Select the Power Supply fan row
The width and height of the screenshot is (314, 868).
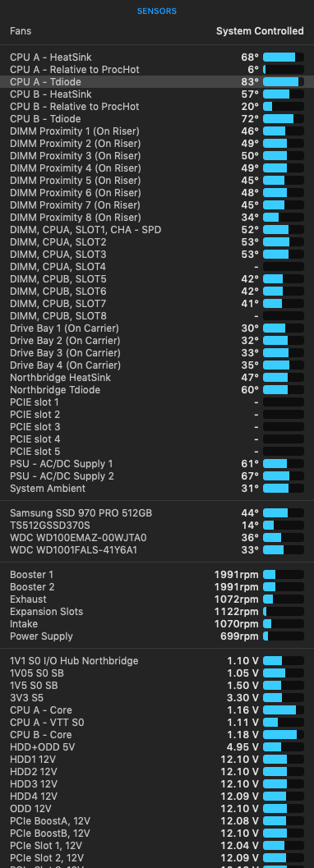pyautogui.click(x=157, y=636)
